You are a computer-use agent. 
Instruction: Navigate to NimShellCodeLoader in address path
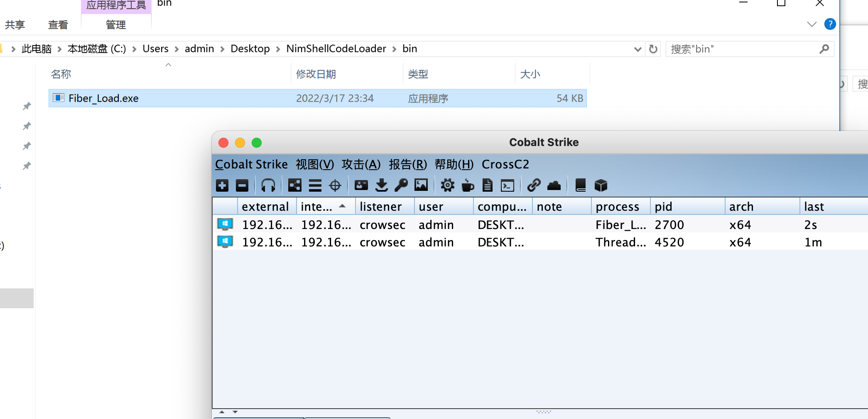click(x=336, y=49)
